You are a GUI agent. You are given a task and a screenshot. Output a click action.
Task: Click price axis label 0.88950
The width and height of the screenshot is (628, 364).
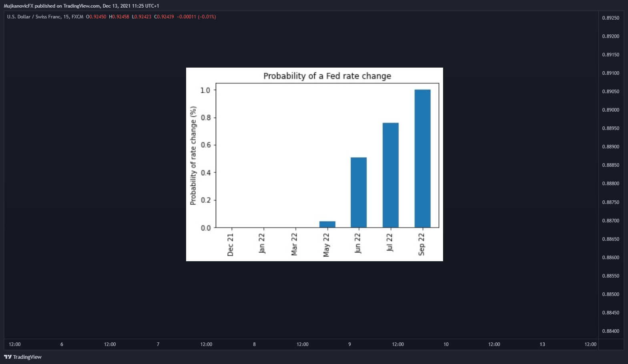610,128
